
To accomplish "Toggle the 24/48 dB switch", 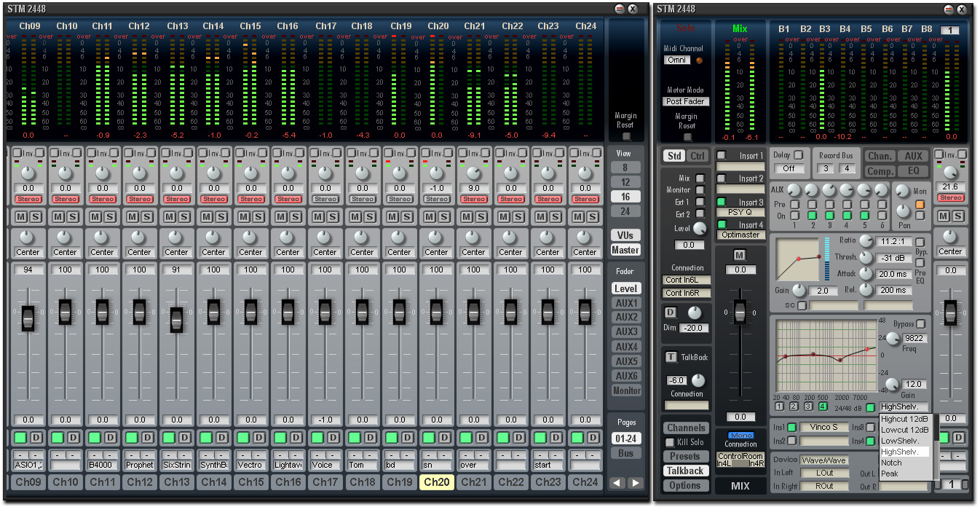I will click(x=870, y=407).
